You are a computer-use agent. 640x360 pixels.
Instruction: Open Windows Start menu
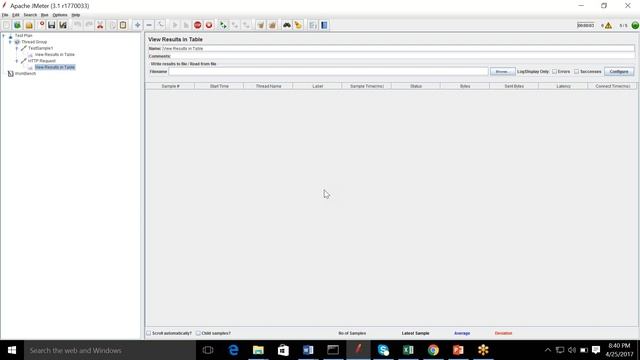point(12,350)
